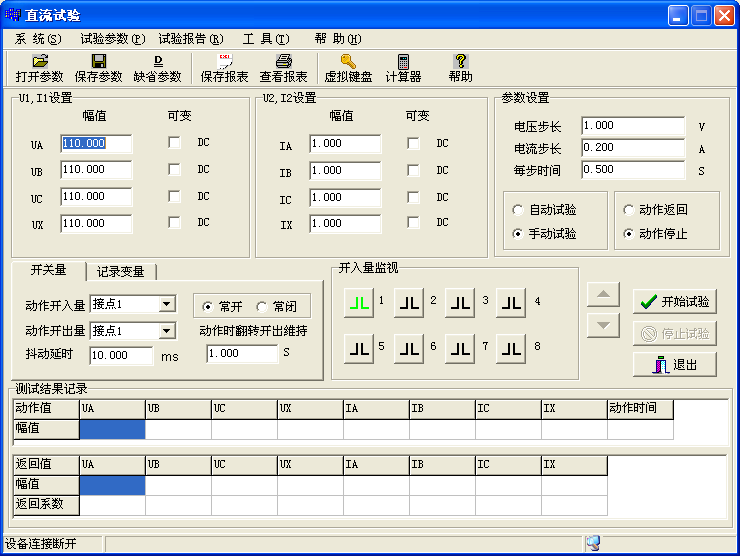Enable the 可变 checkbox for UA
Screen dimensions: 740x556
pos(175,143)
